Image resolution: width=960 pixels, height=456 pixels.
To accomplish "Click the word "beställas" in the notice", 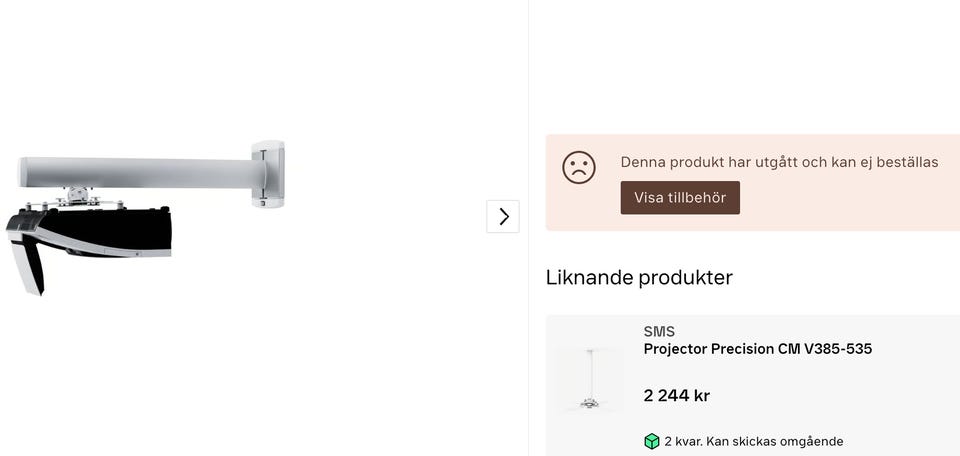I will tap(907, 162).
